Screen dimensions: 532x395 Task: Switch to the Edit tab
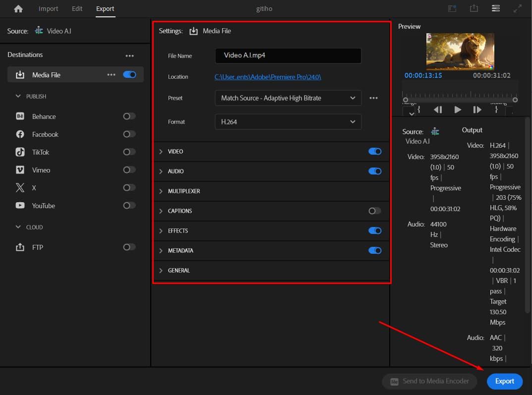point(77,8)
